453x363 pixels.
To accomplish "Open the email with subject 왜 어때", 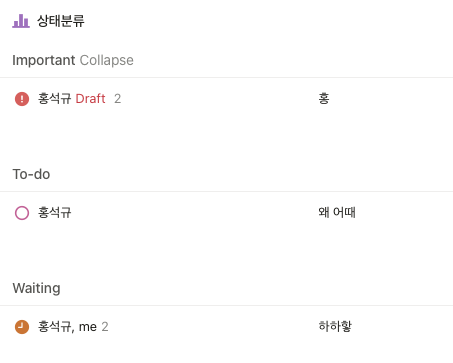I will tap(337, 212).
